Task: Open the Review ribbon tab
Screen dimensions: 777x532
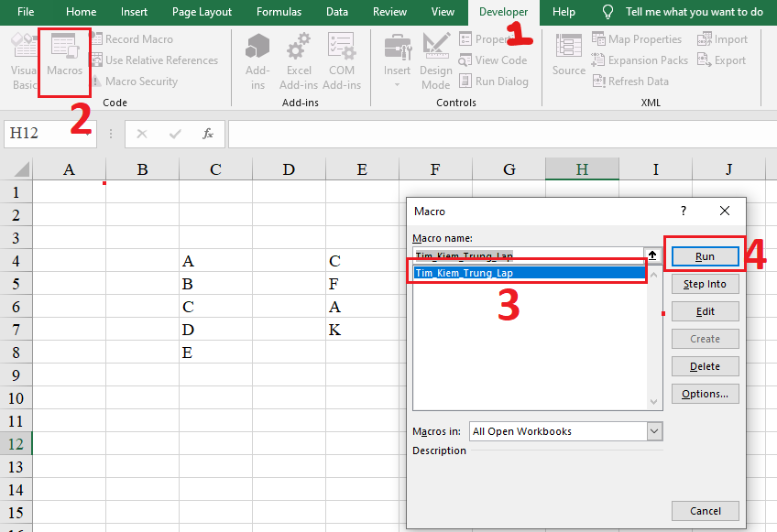Action: click(389, 12)
